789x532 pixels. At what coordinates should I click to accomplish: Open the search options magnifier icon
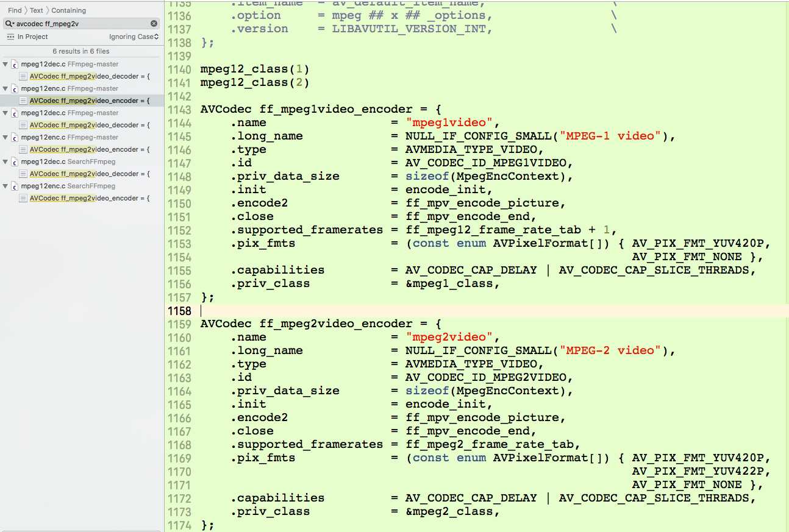pyautogui.click(x=10, y=24)
